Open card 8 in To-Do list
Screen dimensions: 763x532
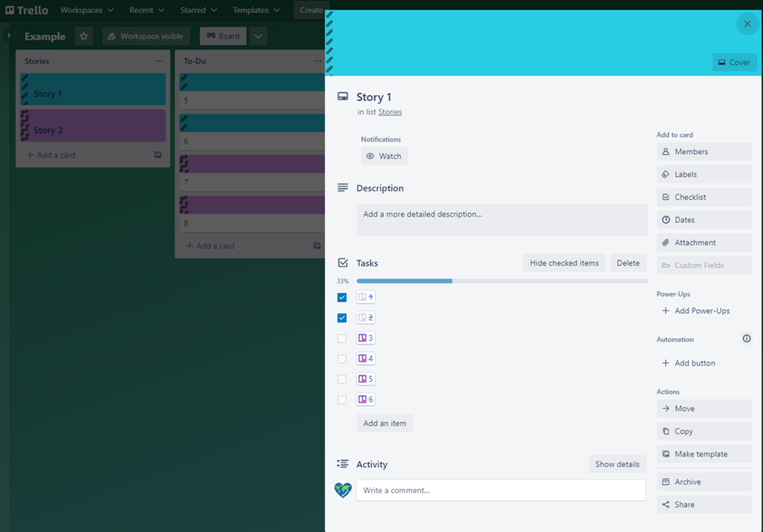252,214
